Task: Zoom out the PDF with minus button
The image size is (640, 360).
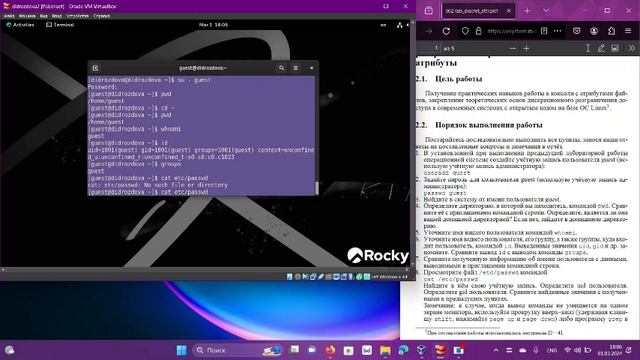Action: pos(513,49)
